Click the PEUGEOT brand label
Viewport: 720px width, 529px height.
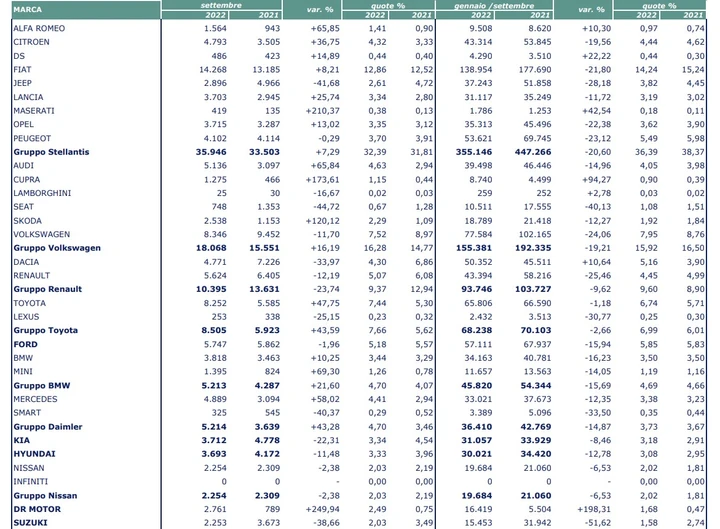(x=32, y=139)
